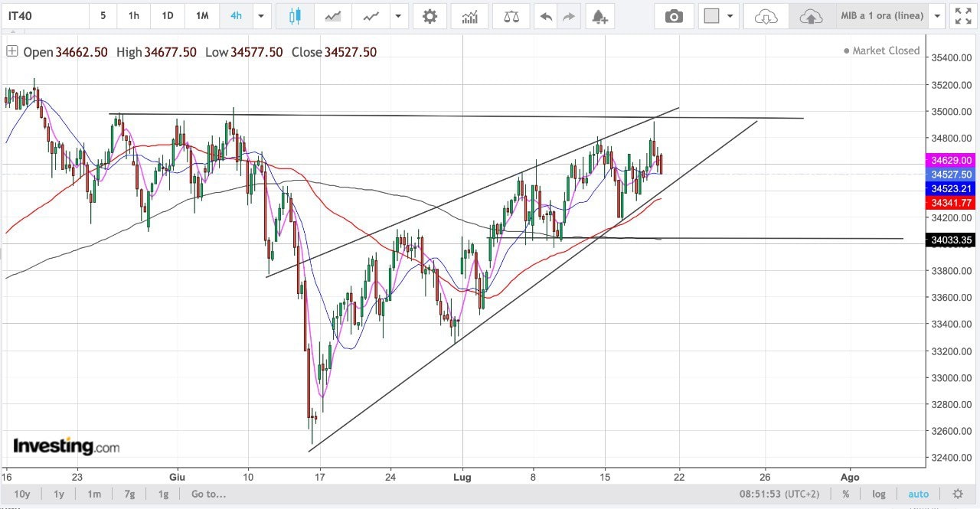The image size is (980, 509).
Task: Open the chart style dropdown arrow
Action: pyautogui.click(x=398, y=16)
